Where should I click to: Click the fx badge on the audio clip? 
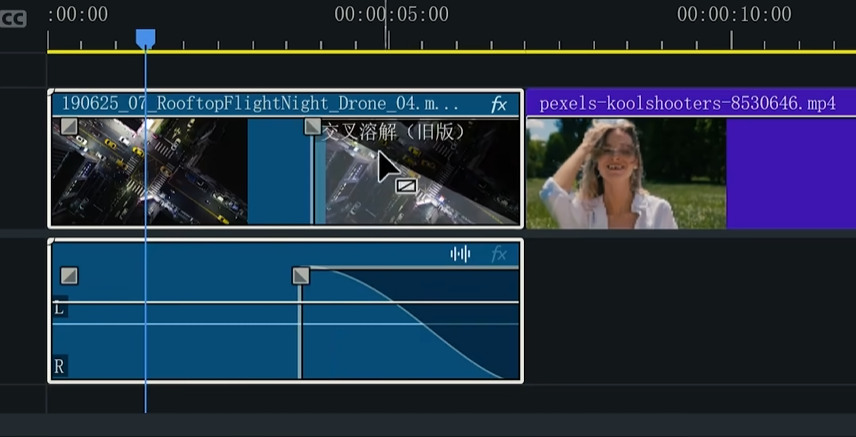499,254
